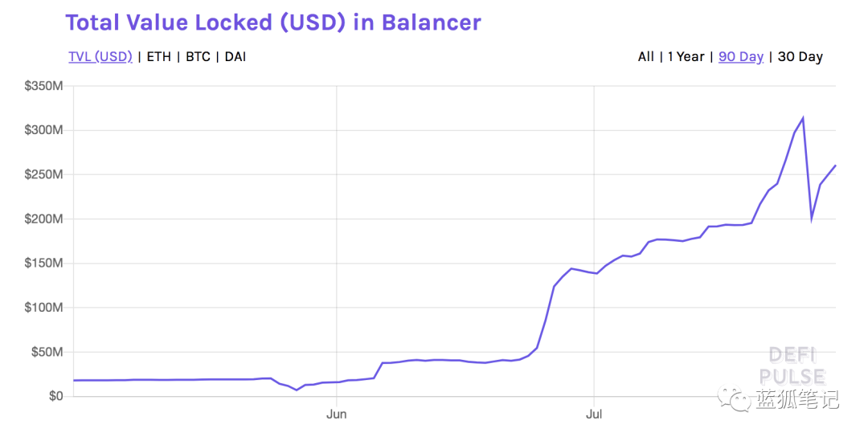868x437 pixels.
Task: Show the All time range
Action: tap(645, 57)
